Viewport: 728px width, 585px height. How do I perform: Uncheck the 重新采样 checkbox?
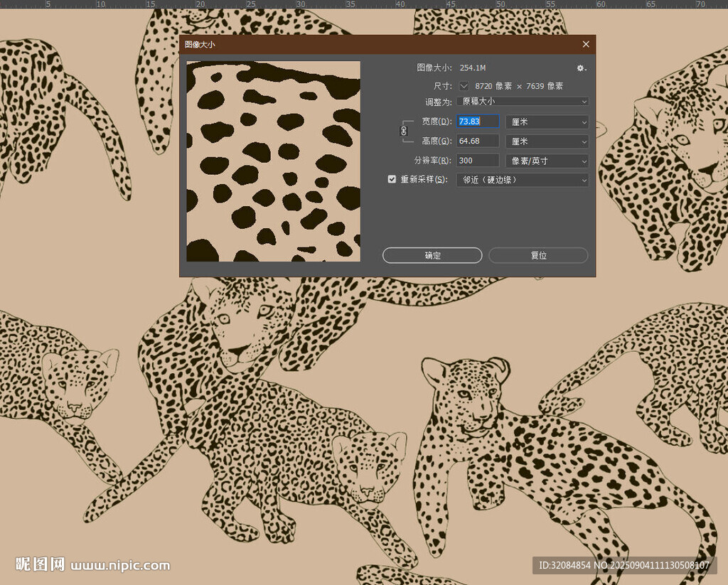(x=392, y=180)
